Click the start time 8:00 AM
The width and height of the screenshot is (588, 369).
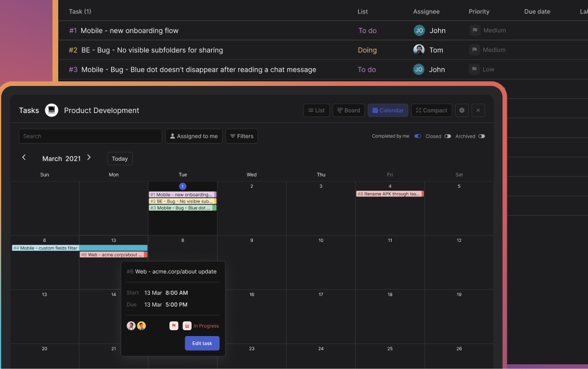tap(176, 293)
